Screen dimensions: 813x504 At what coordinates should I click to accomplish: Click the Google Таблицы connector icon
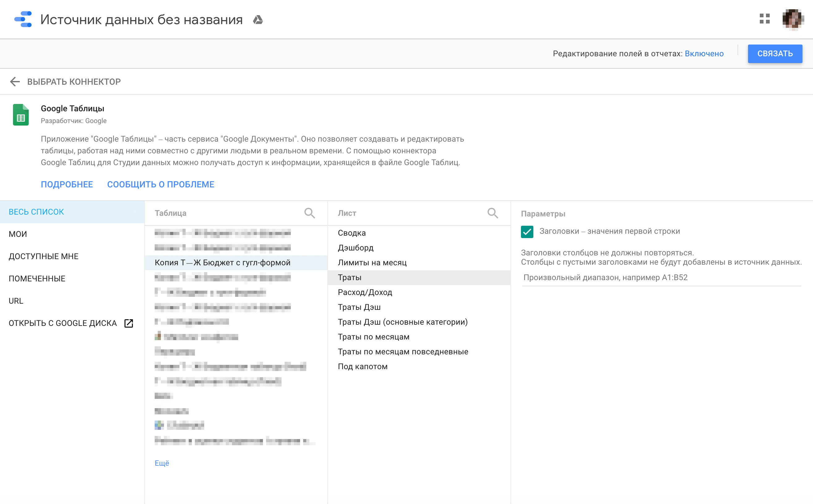21,114
